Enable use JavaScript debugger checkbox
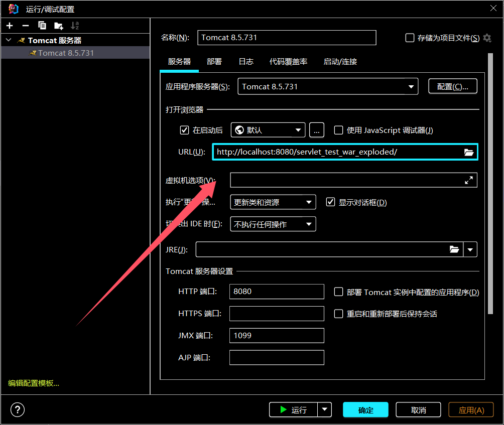The height and width of the screenshot is (425, 504). (x=338, y=130)
